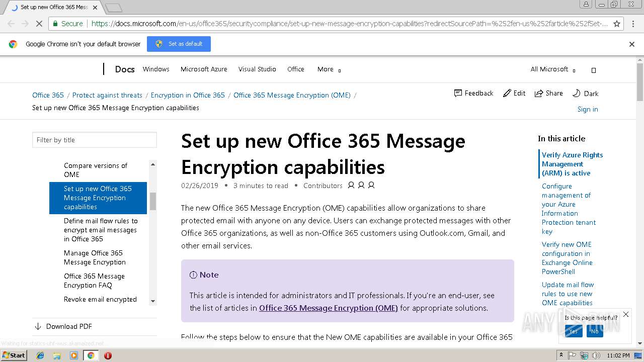Click Encryption in Office 365 breadcrumb

[x=188, y=95]
